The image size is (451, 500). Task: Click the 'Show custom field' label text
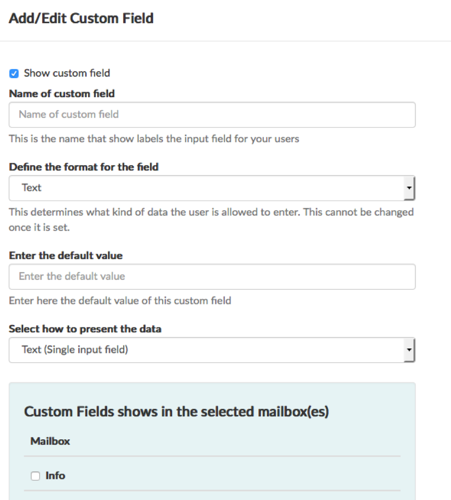point(67,73)
